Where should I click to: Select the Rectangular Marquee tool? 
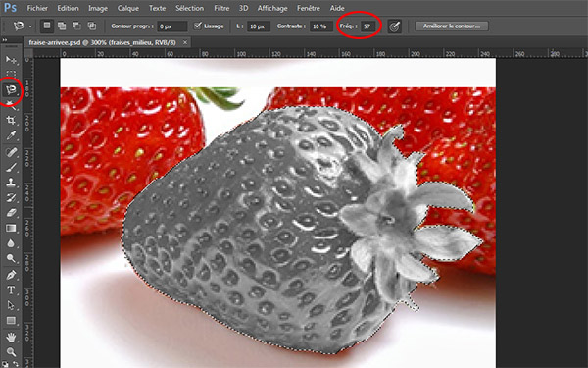point(11,74)
